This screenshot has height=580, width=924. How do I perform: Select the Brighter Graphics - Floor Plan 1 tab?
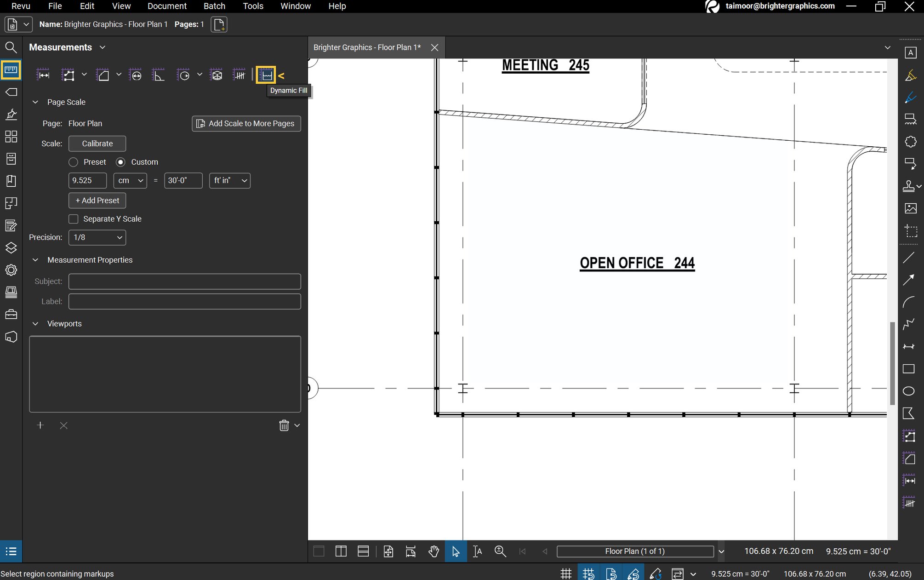[x=367, y=47]
